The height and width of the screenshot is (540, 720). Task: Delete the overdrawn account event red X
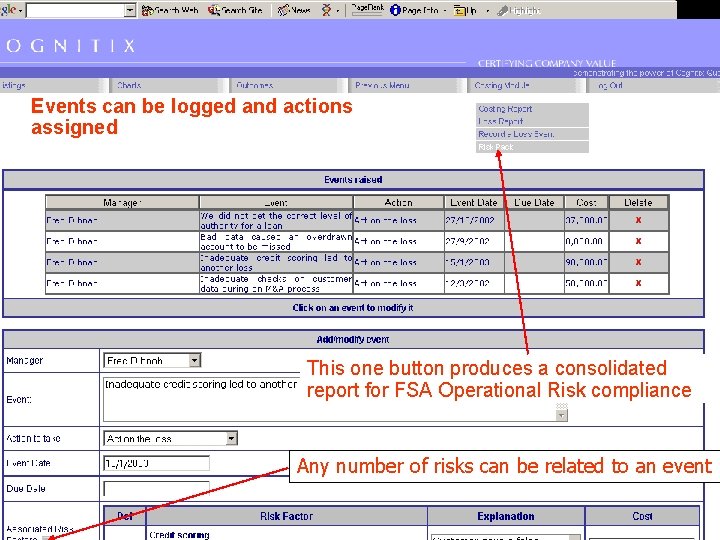click(x=638, y=241)
